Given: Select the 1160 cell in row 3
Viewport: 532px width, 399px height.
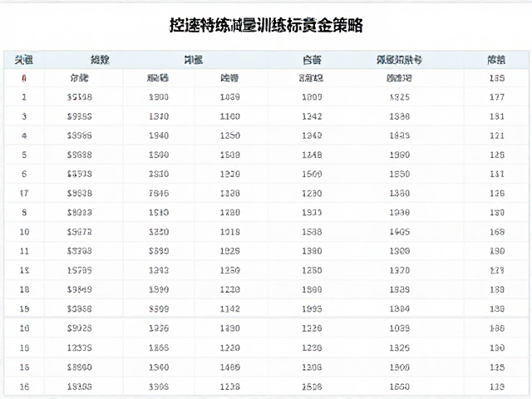Looking at the screenshot, I should point(229,116).
